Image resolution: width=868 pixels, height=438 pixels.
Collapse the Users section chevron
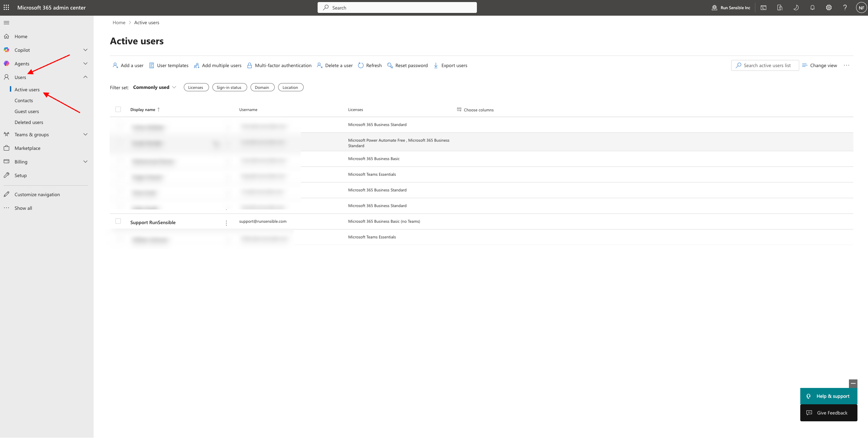tap(85, 77)
